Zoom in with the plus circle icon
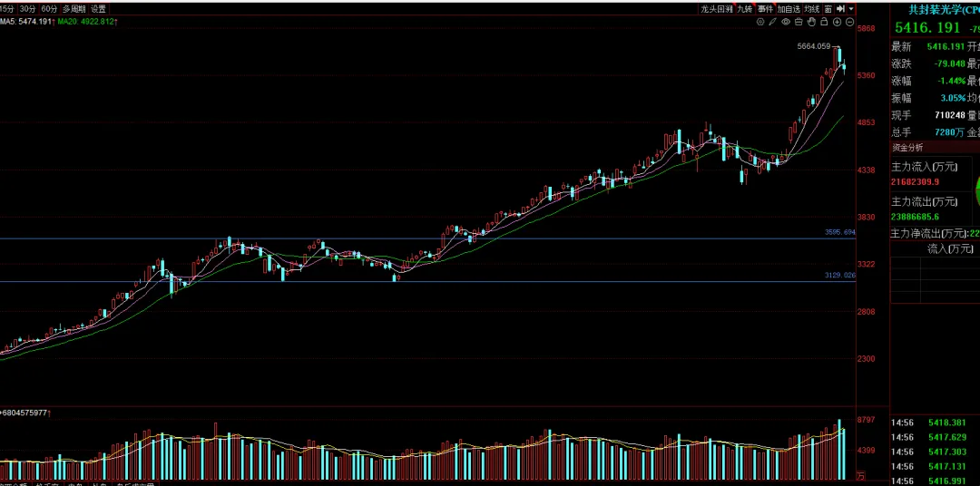The width and height of the screenshot is (980, 486). click(837, 22)
